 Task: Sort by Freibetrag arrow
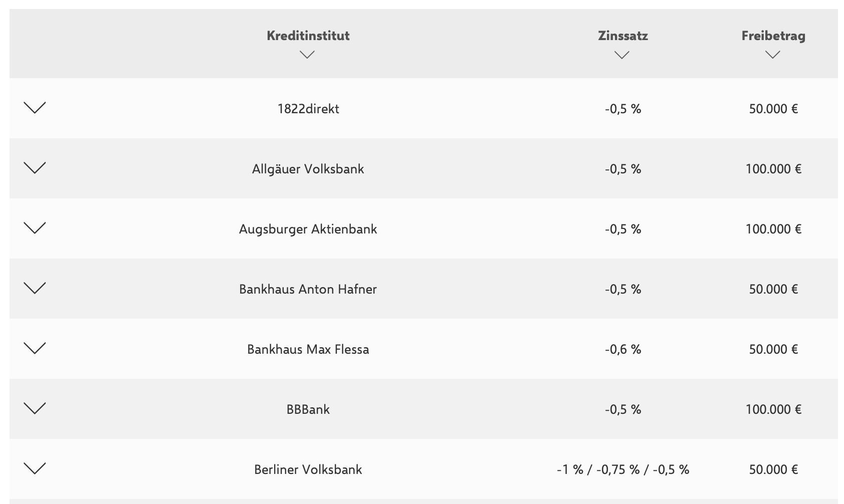click(x=772, y=55)
